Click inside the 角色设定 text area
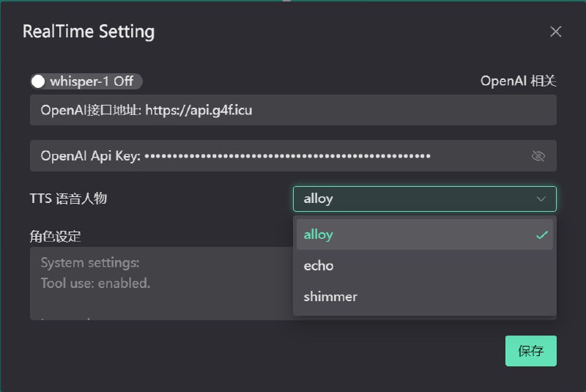 pyautogui.click(x=161, y=284)
